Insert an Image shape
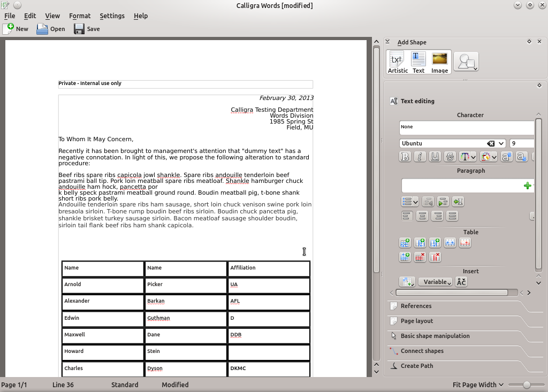Viewport: 548px width, 392px height. [x=439, y=62]
